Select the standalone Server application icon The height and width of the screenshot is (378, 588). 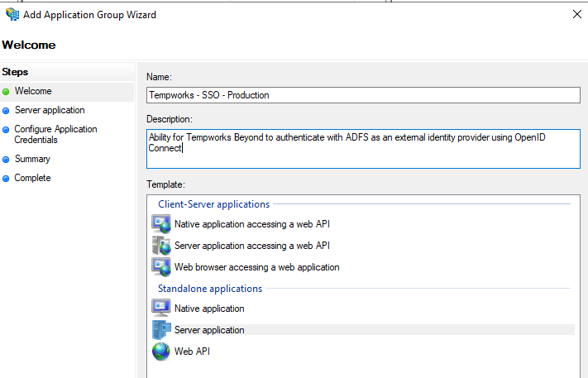point(161,330)
